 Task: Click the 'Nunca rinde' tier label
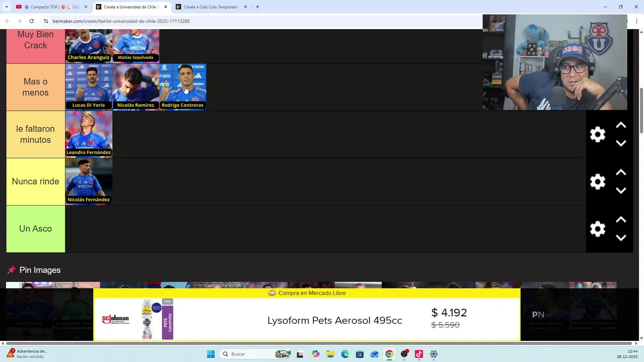[35, 182]
